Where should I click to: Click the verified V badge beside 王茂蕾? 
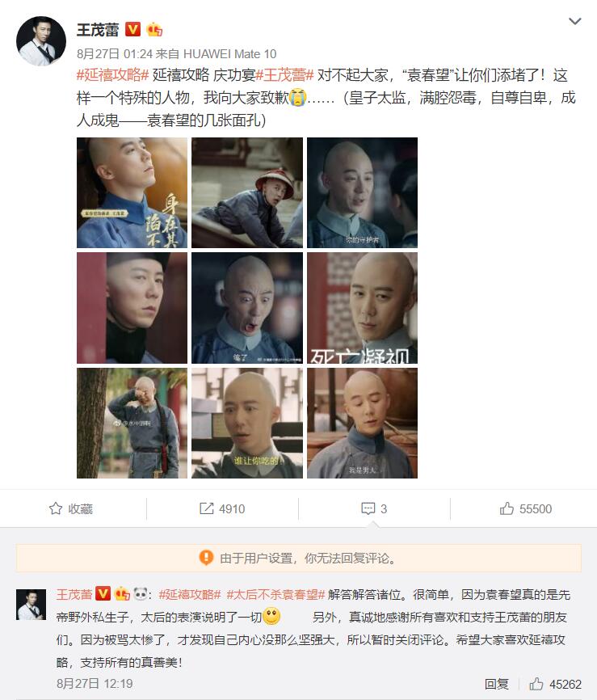pyautogui.click(x=132, y=29)
